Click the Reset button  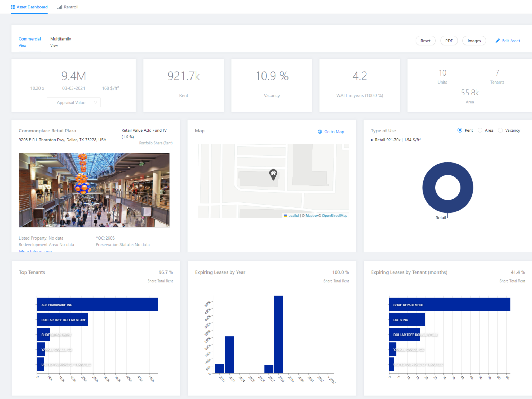coord(425,41)
